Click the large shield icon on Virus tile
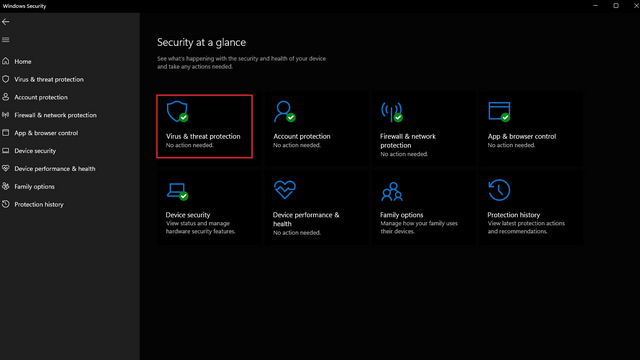Image resolution: width=640 pixels, height=360 pixels. 177,111
